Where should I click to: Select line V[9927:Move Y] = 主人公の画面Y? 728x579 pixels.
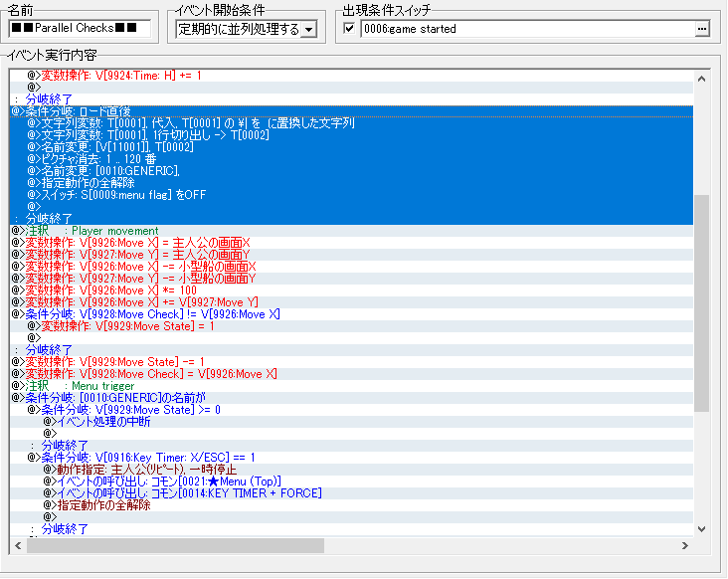point(351,255)
